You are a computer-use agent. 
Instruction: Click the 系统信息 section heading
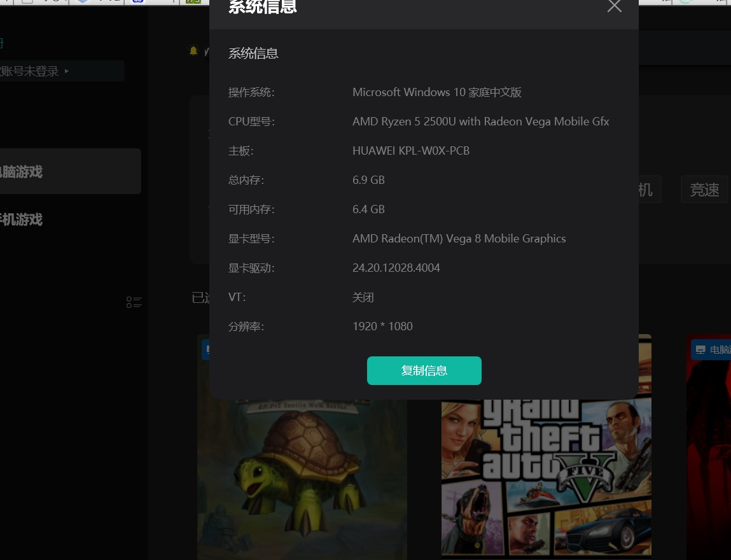(253, 53)
